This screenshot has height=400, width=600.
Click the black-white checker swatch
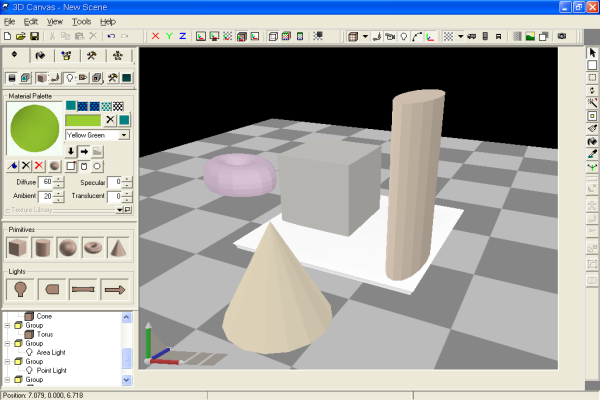pyautogui.click(x=118, y=106)
